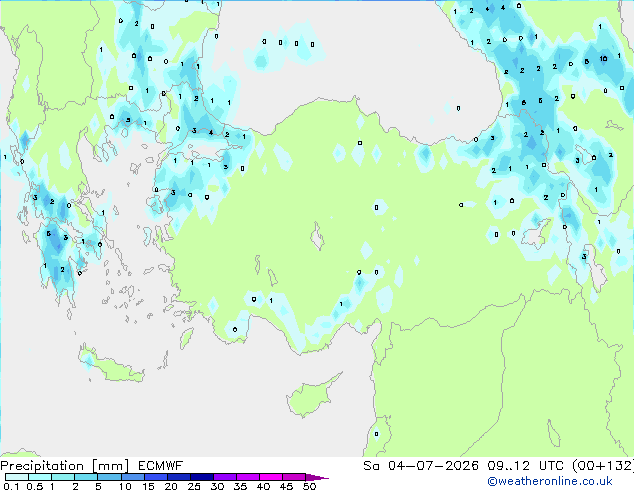Click the 0.1–0.5 mm legend color cell
The height and width of the screenshot is (490, 634).
[x=17, y=477]
